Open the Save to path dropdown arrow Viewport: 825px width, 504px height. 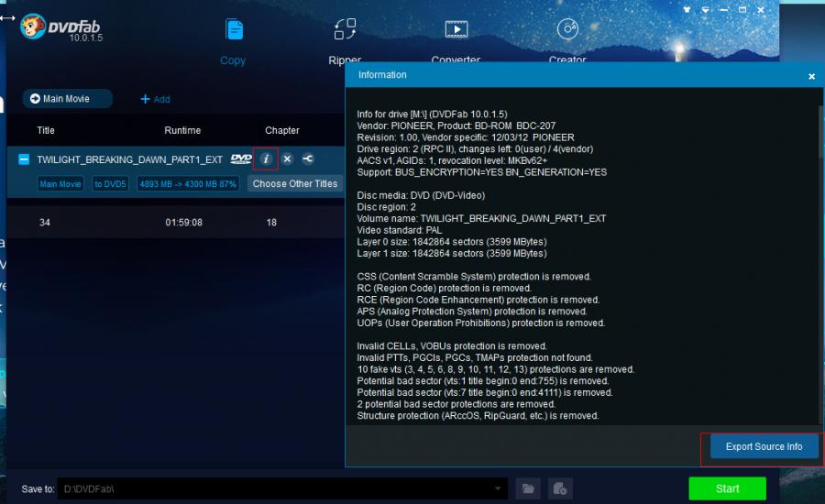coord(498,488)
